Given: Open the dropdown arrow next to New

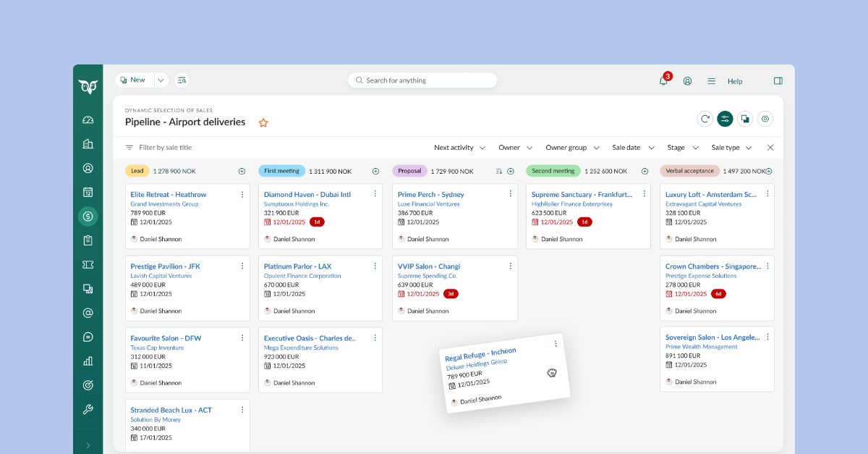Looking at the screenshot, I should (x=161, y=80).
